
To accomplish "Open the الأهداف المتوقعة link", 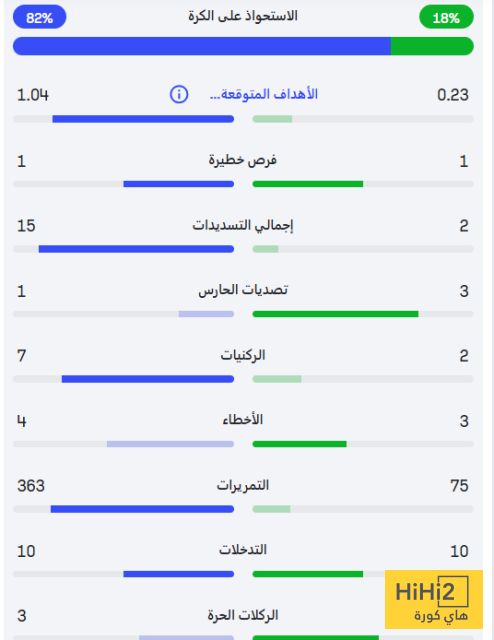I will point(264,94).
